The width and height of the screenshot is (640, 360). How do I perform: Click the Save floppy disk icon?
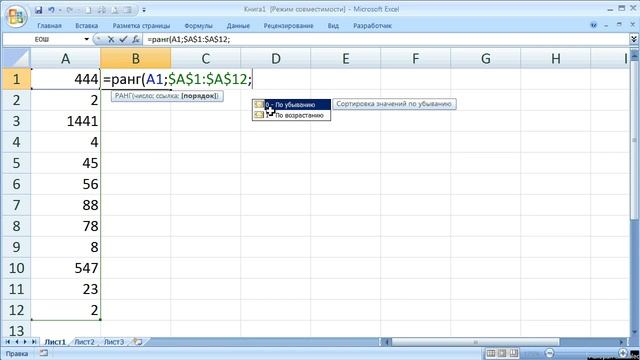tap(38, 10)
